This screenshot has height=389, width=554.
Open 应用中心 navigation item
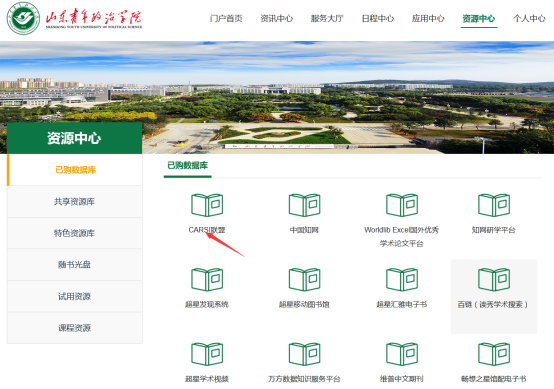click(x=428, y=18)
